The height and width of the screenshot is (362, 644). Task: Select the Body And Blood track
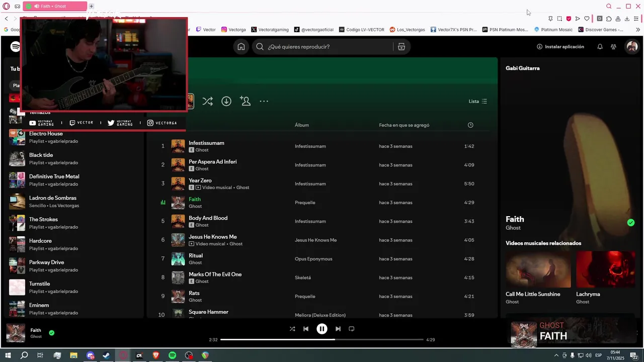coord(208,218)
